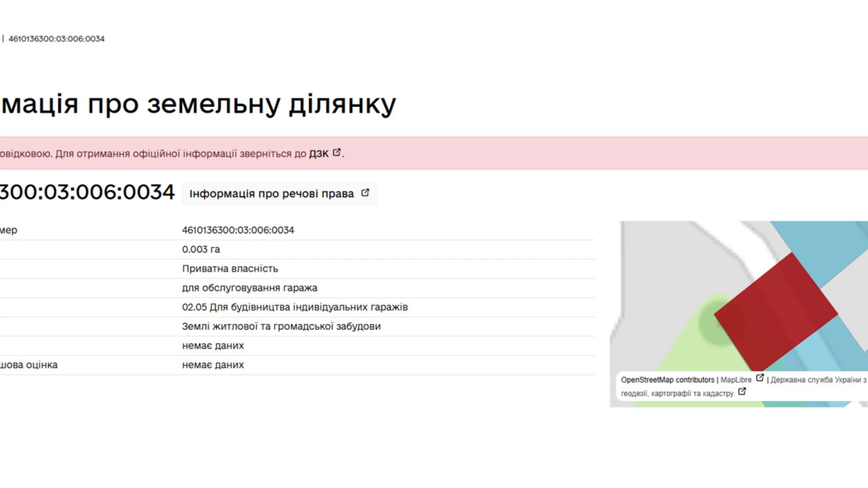Select the table value 4610136300:03:006:0034
The width and height of the screenshot is (868, 488).
tap(238, 230)
